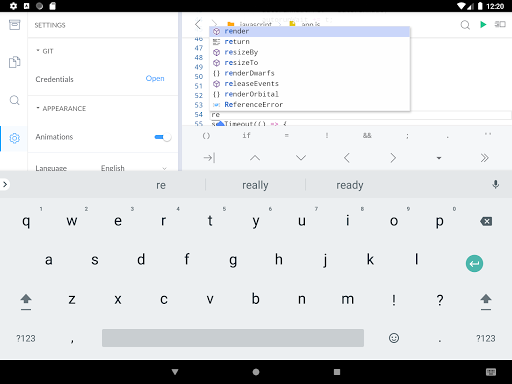The image size is (512, 384).
Task: Toggle the Animations switch
Action: click(163, 137)
